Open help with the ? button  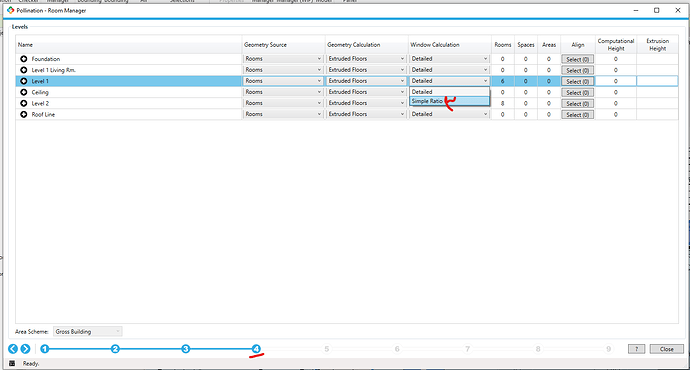coord(636,349)
